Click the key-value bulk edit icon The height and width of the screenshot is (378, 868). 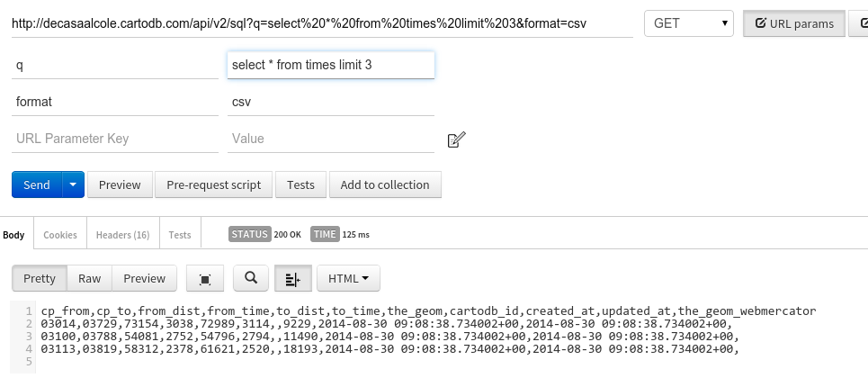456,139
